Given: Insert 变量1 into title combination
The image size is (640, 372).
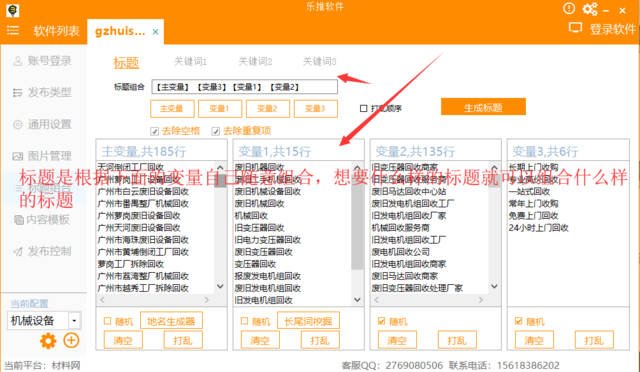Looking at the screenshot, I should click(x=220, y=109).
